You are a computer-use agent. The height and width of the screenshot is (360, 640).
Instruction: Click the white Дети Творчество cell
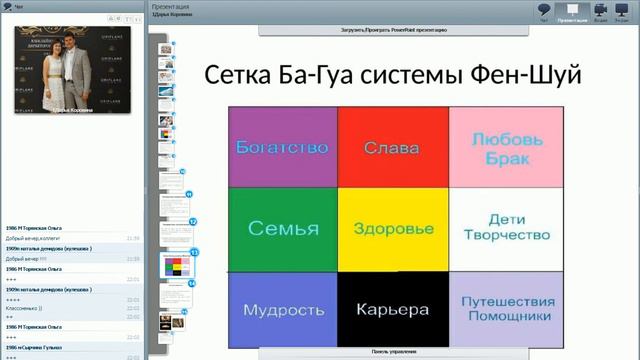pos(506,230)
